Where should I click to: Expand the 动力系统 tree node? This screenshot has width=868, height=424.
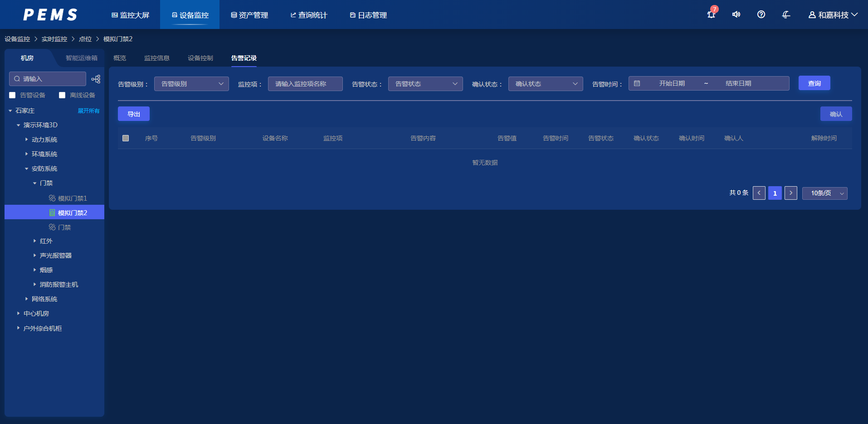tap(27, 140)
